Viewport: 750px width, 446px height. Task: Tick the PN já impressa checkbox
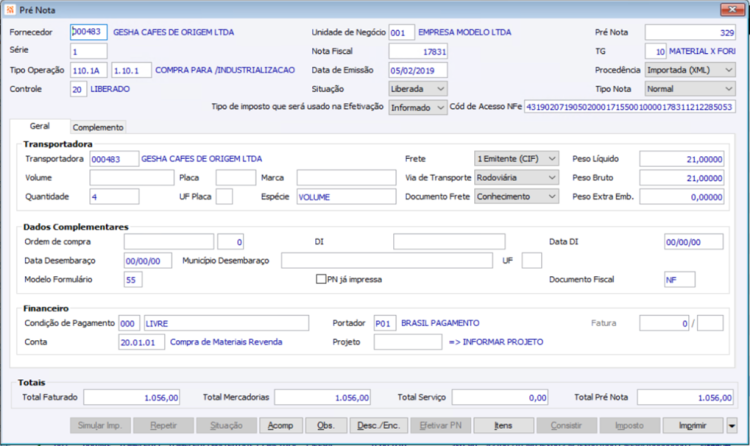[x=321, y=279]
